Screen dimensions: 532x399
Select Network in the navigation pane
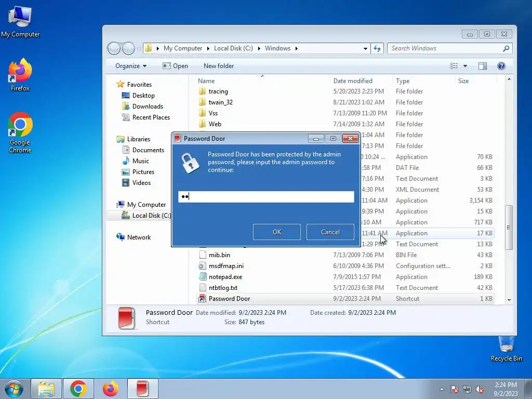coord(134,237)
